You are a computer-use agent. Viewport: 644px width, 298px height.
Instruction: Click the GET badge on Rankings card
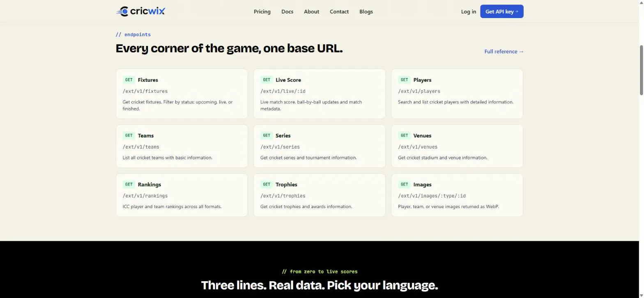point(129,184)
